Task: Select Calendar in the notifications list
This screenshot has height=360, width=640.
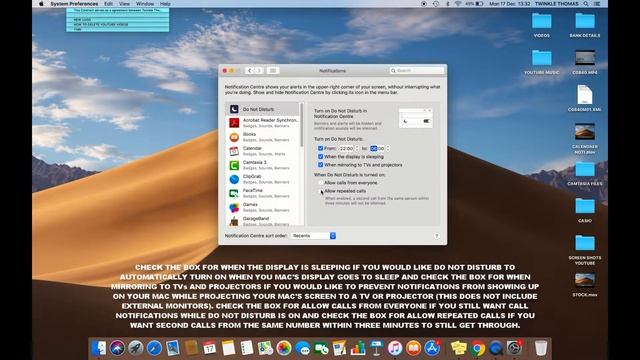Action: click(263, 151)
